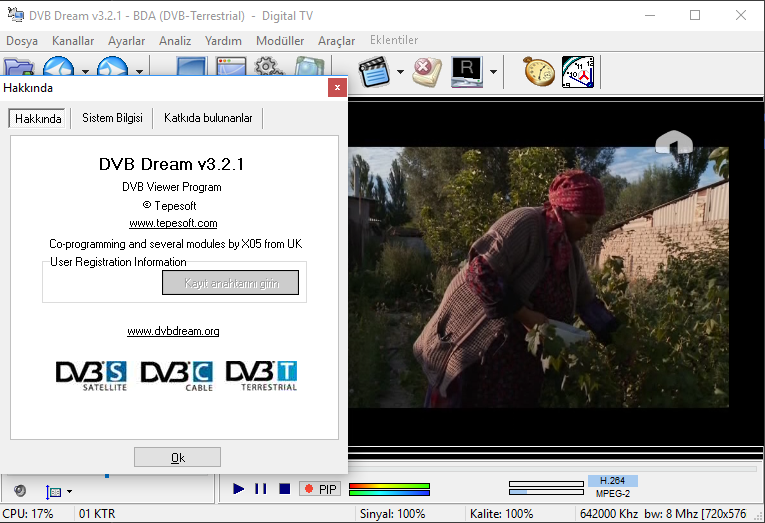This screenshot has width=765, height=523.
Task: Click the Pause playback button
Action: (x=261, y=488)
